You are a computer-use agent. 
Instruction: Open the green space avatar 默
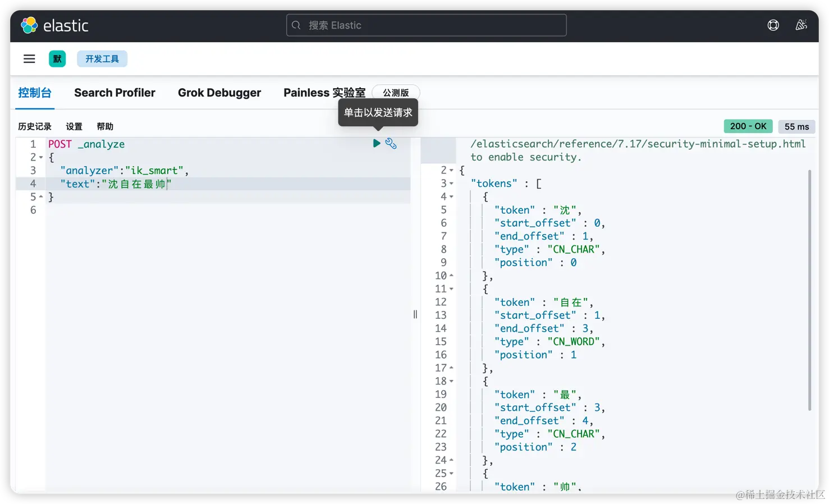pos(57,59)
